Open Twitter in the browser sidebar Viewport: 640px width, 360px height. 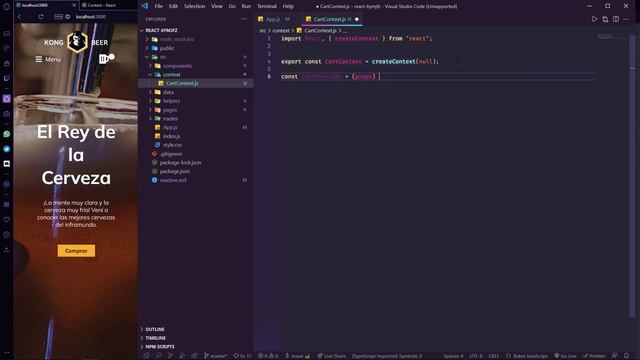(7, 149)
